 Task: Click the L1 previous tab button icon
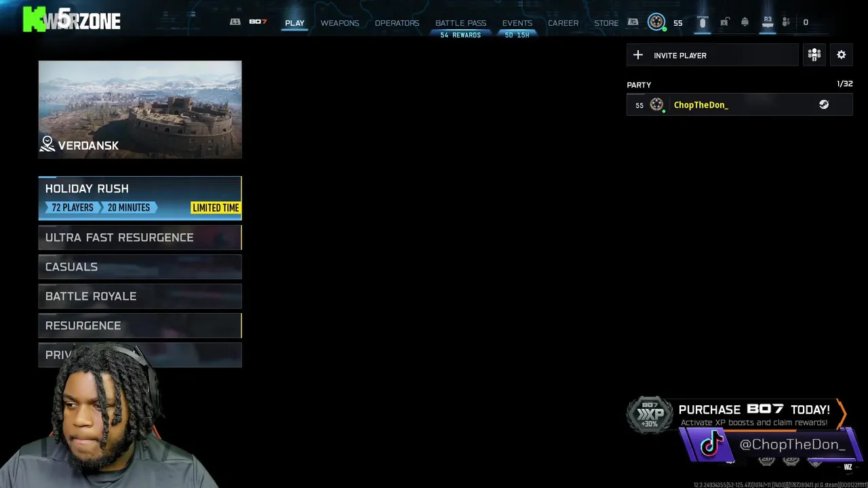pyautogui.click(x=235, y=22)
